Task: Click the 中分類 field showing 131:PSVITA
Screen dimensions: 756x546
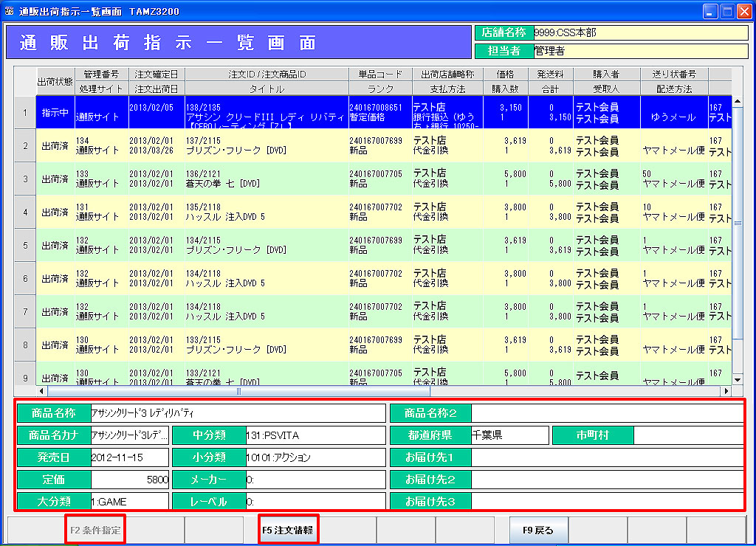Action: pos(315,435)
